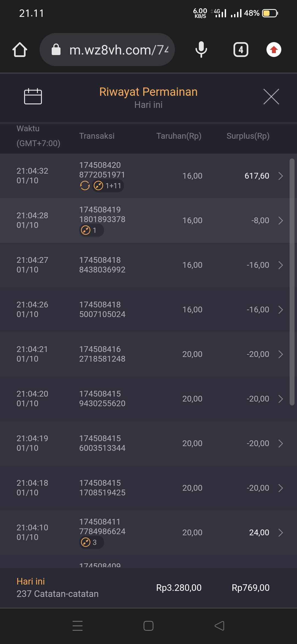297x644 pixels.
Task: Close the Riwayat Permainan panel
Action: tap(271, 97)
